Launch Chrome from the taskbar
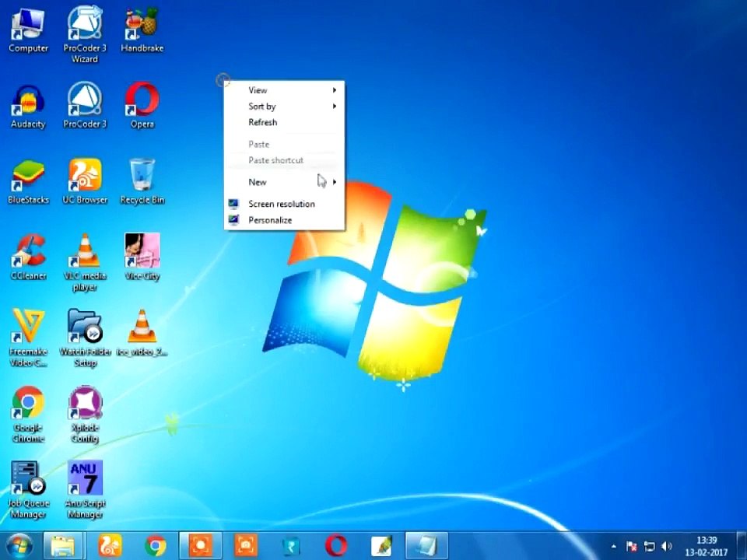 pyautogui.click(x=156, y=546)
